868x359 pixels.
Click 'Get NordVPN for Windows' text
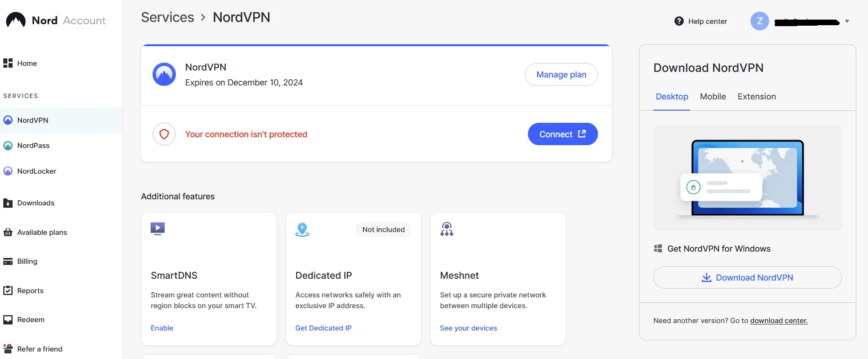[x=719, y=249]
